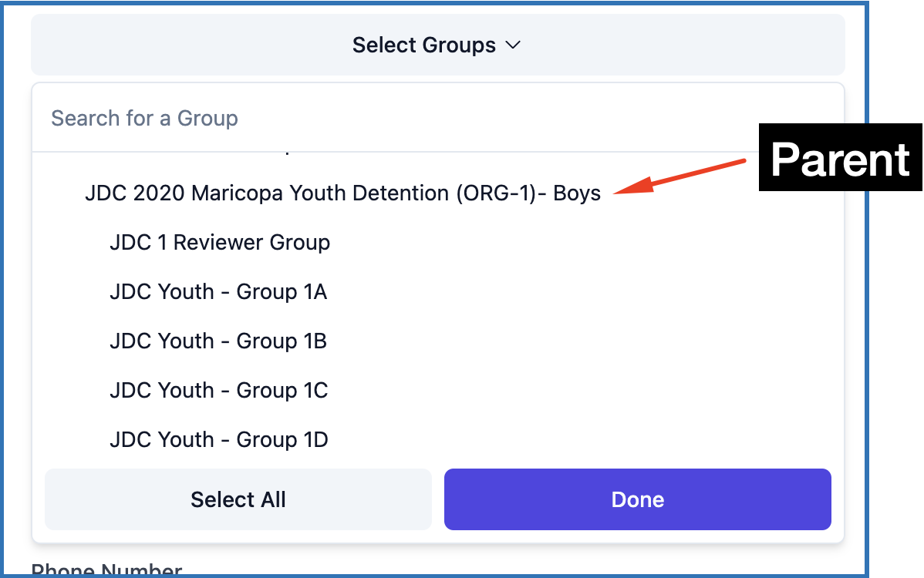Choose JDC Youth - Group 1C
Screen dimensions: 924x578
coord(218,391)
